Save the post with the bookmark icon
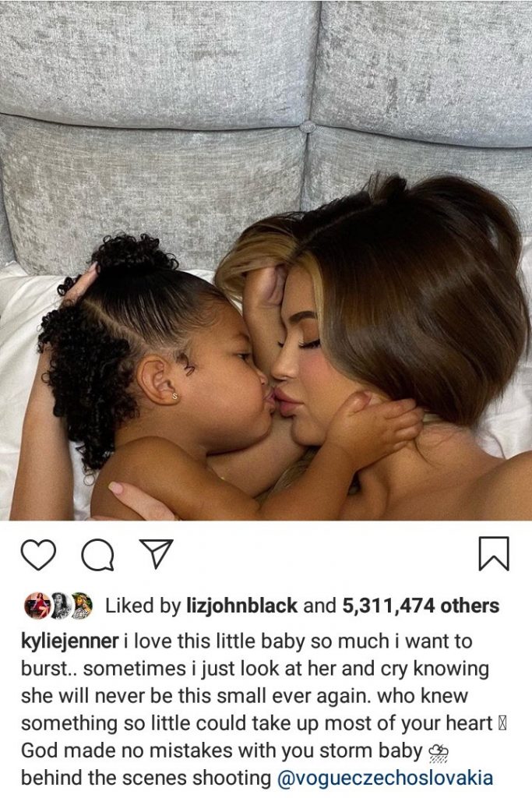Viewport: 532px width, 798px height. click(x=493, y=553)
